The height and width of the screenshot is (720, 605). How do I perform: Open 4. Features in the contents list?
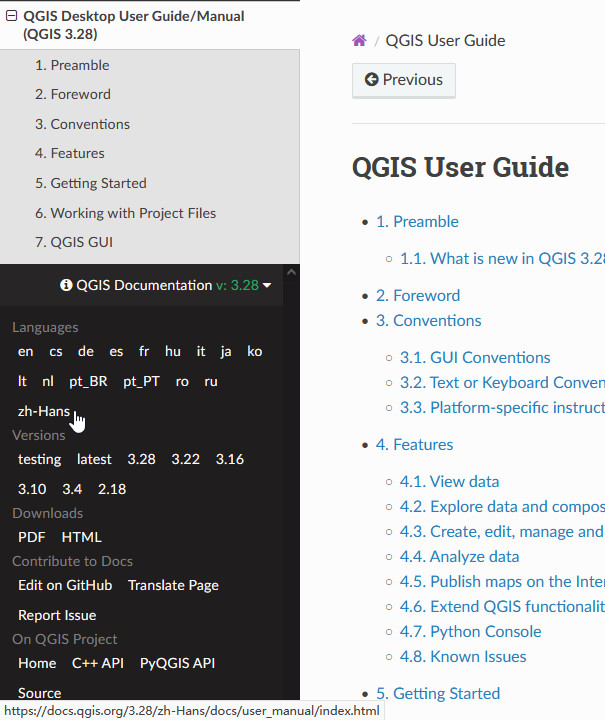(x=415, y=444)
